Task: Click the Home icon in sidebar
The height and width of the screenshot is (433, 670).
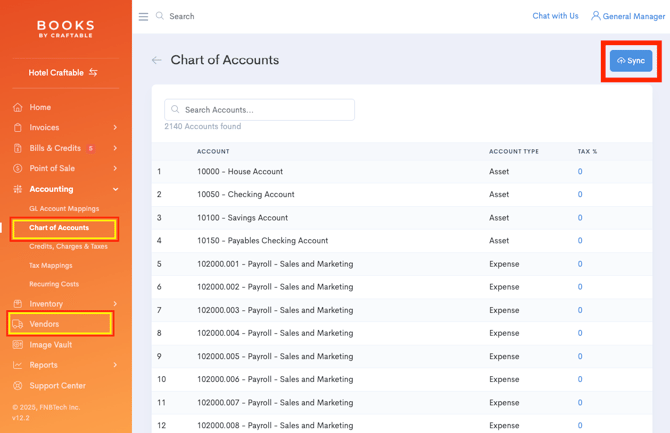Action: click(x=18, y=107)
